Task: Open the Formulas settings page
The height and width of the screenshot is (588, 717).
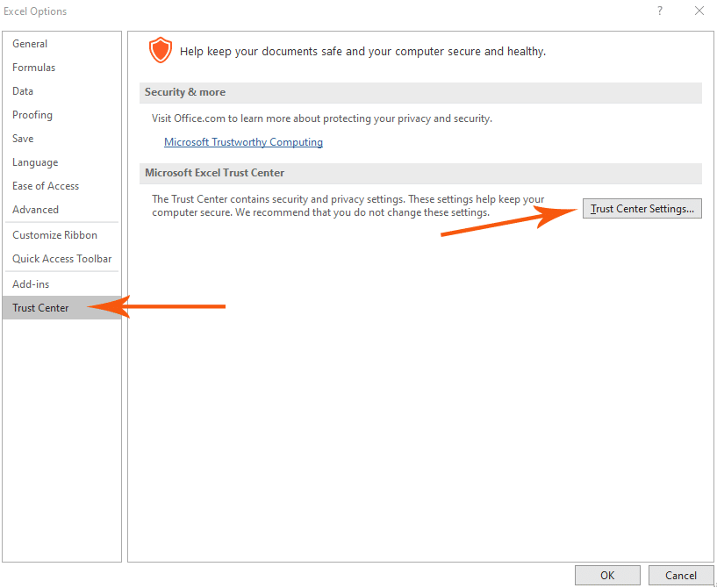Action: coord(33,67)
